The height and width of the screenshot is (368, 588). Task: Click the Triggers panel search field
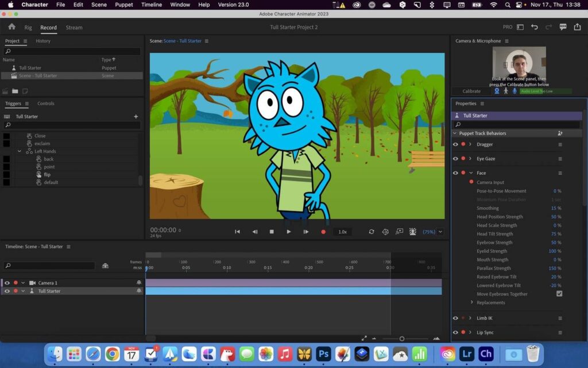72,125
